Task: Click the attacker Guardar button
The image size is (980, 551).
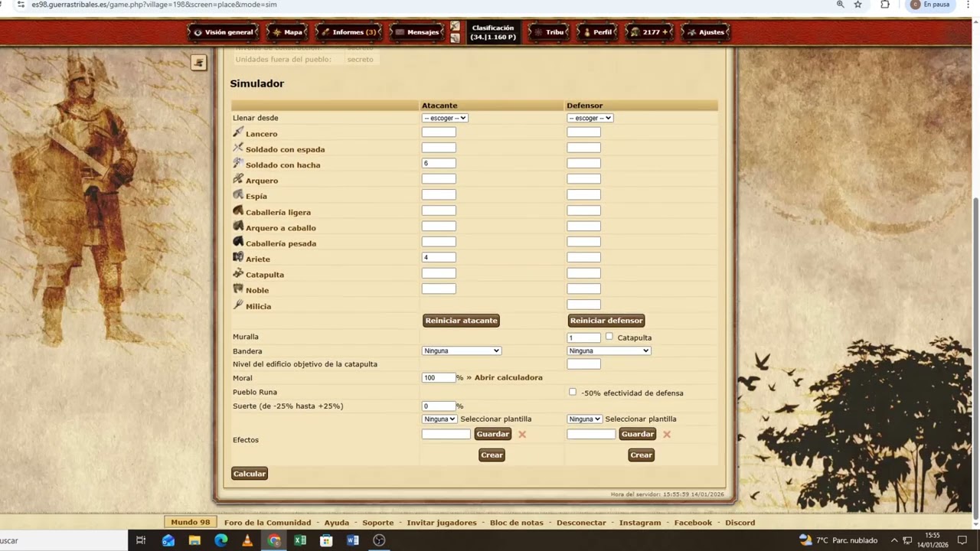Action: (493, 434)
